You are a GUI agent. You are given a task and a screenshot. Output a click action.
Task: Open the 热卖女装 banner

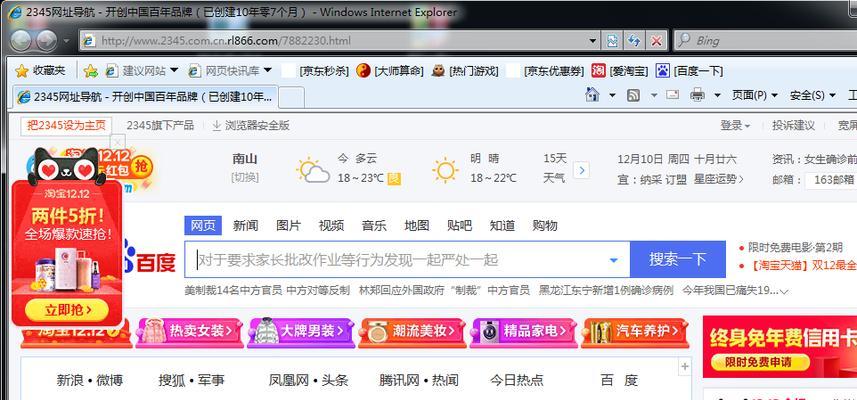[x=190, y=331]
